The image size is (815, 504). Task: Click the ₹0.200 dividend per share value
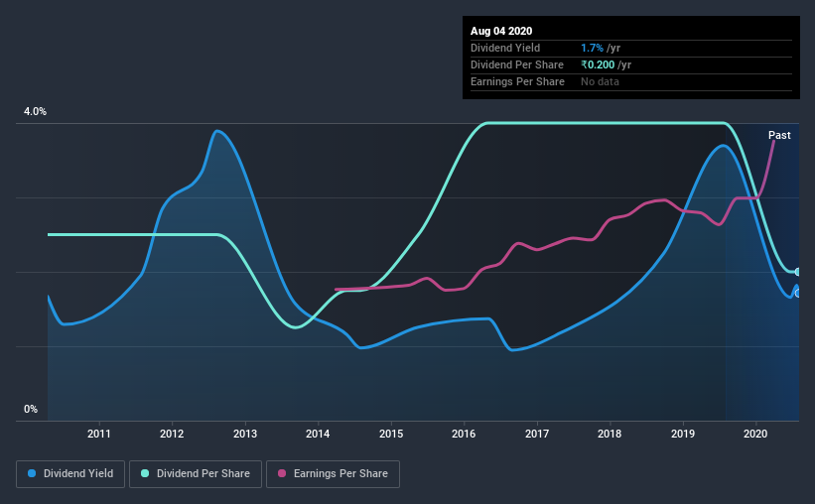[x=598, y=64]
